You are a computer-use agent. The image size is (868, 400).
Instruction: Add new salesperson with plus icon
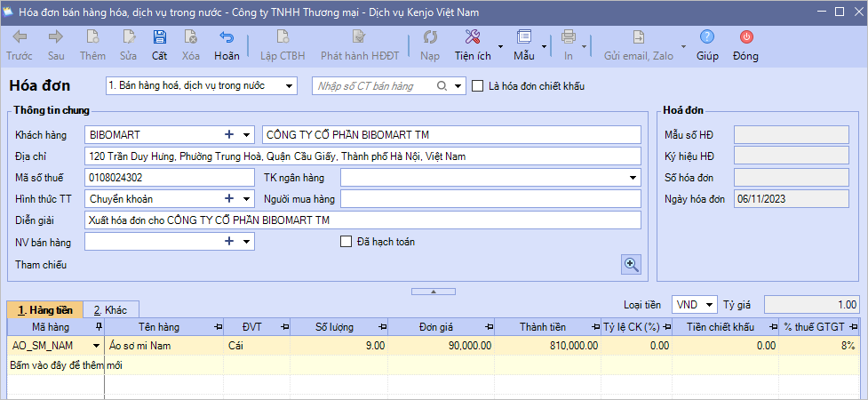229,241
